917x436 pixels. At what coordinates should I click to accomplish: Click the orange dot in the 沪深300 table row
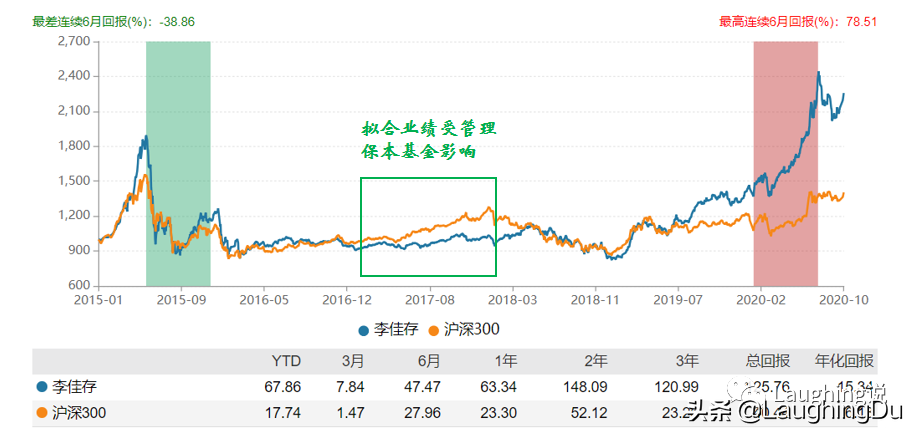pos(42,413)
